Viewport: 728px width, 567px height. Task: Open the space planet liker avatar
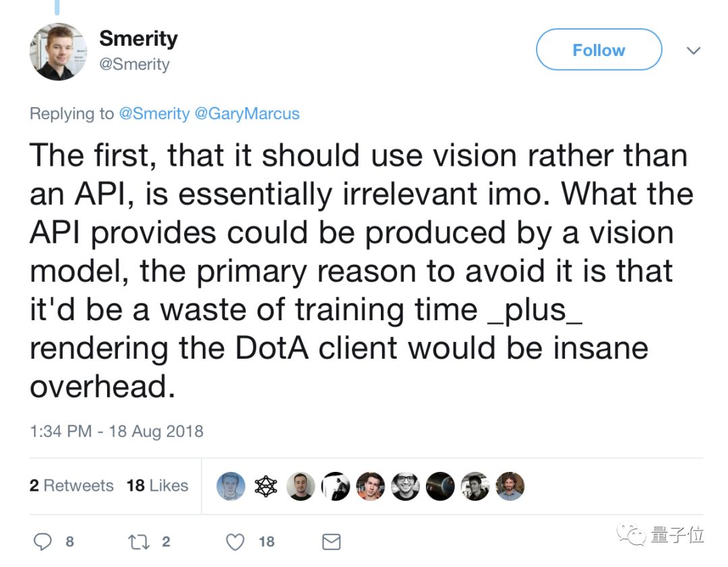440,486
